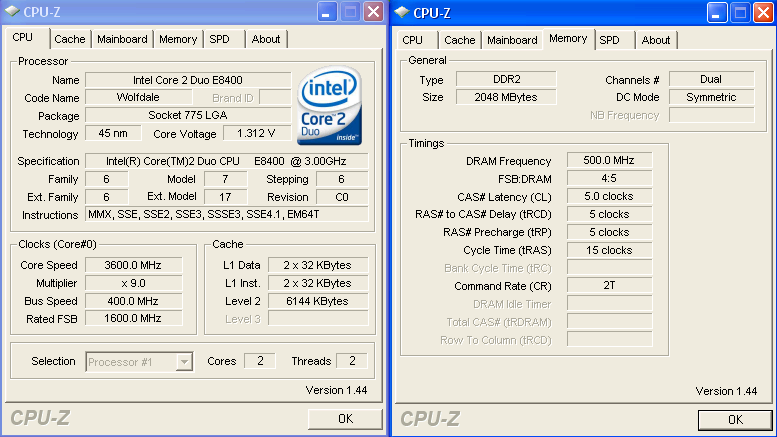
Task: Click the Instructions field listing MMX, SSE
Action: click(226, 214)
